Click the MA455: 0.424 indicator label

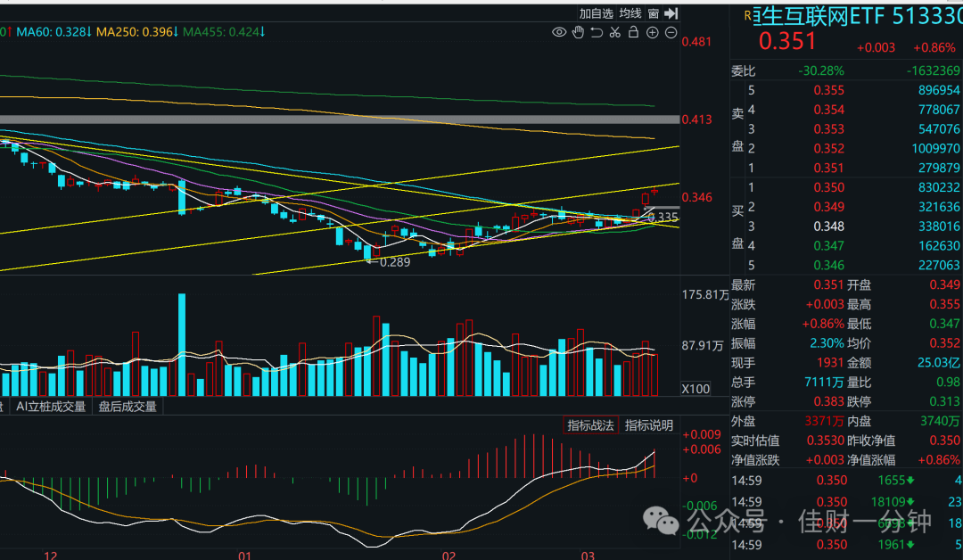(x=224, y=31)
